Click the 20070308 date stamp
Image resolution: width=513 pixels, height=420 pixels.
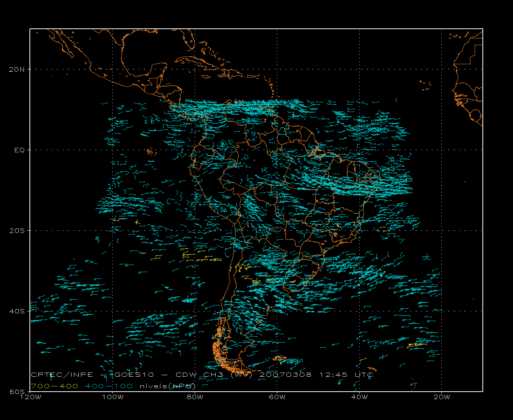pyautogui.click(x=285, y=374)
